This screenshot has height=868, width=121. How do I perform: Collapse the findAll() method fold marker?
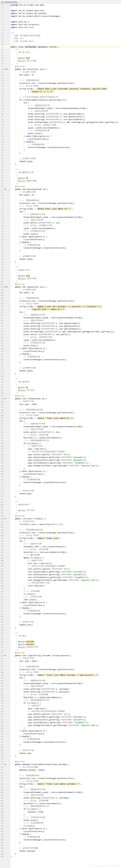[x=10, y=518]
